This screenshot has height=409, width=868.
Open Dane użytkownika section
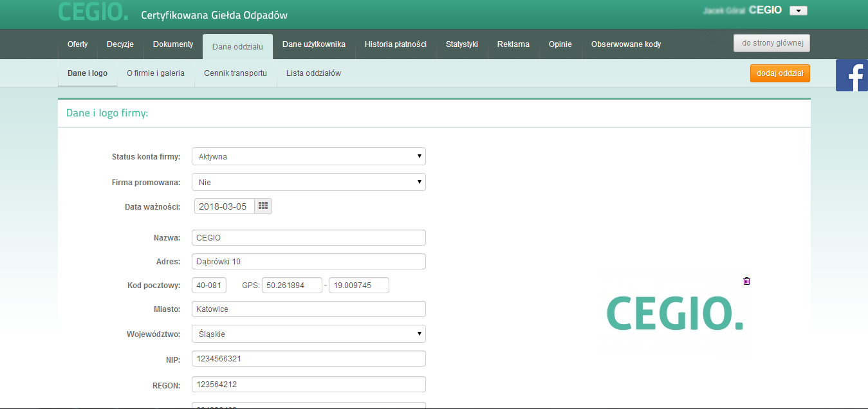coord(314,44)
